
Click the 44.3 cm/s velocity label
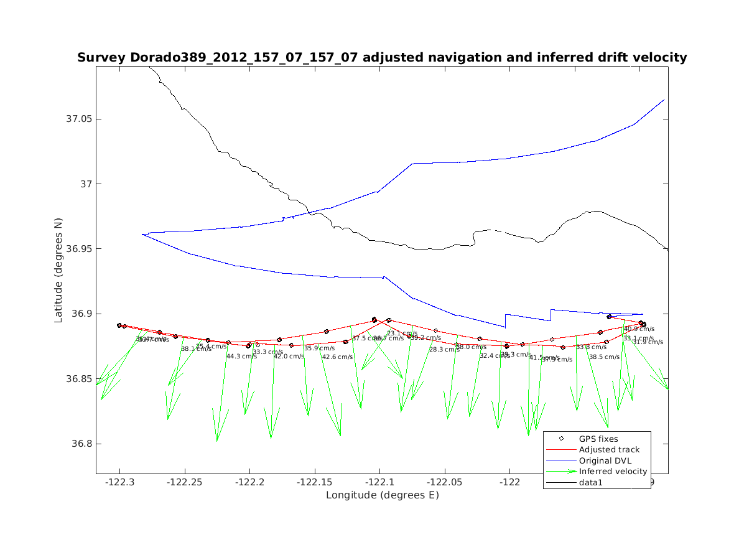point(241,357)
